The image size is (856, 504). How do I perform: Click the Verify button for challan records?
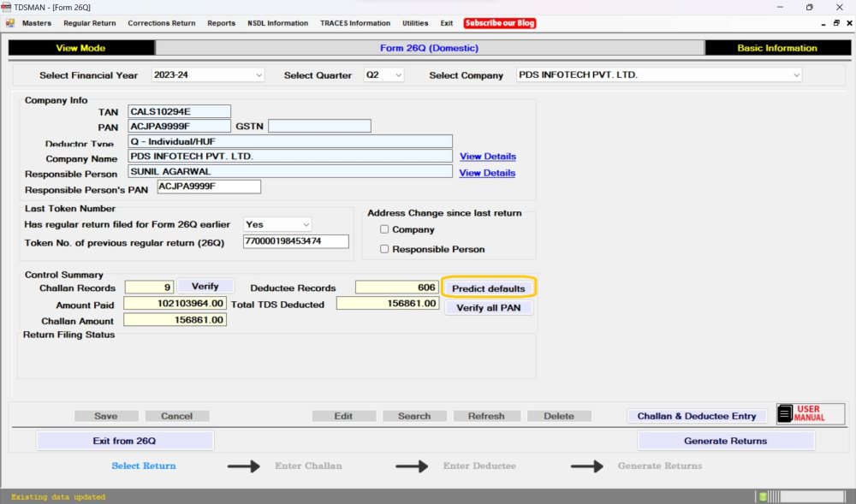pyautogui.click(x=205, y=287)
